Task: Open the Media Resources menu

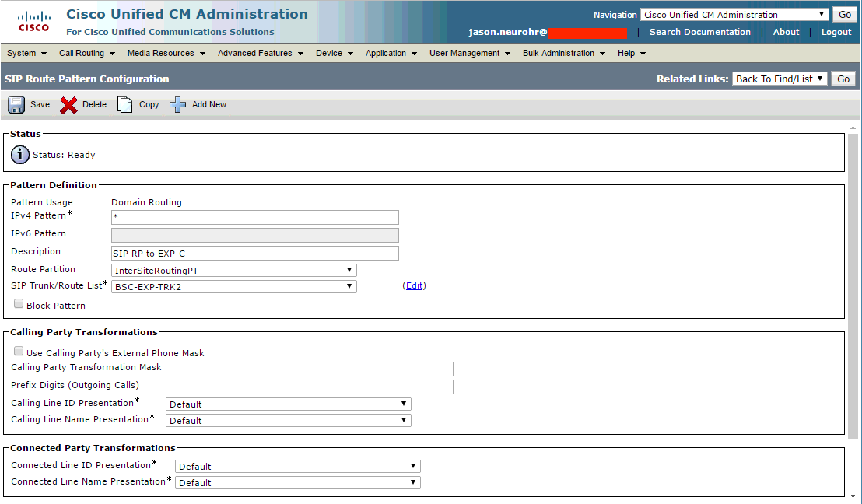Action: [x=166, y=54]
